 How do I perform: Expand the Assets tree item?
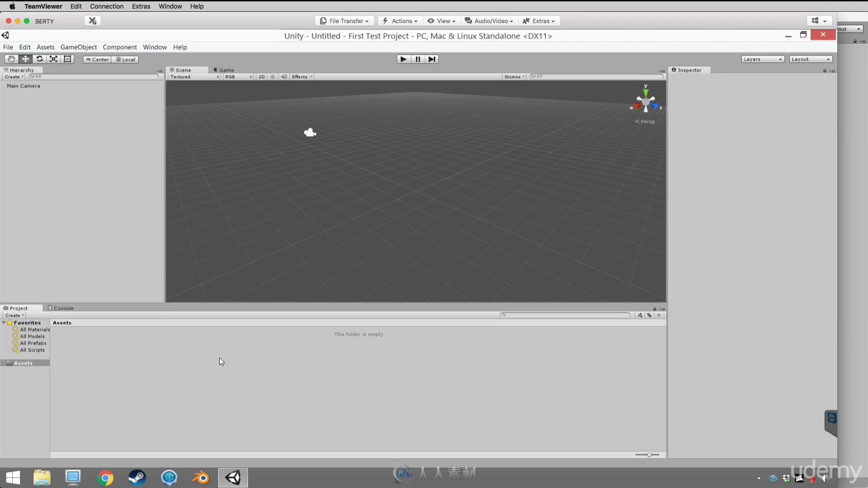click(x=5, y=363)
